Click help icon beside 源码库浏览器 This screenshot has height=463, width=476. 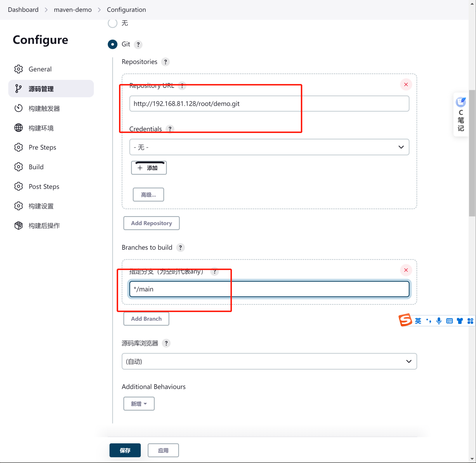(x=166, y=343)
